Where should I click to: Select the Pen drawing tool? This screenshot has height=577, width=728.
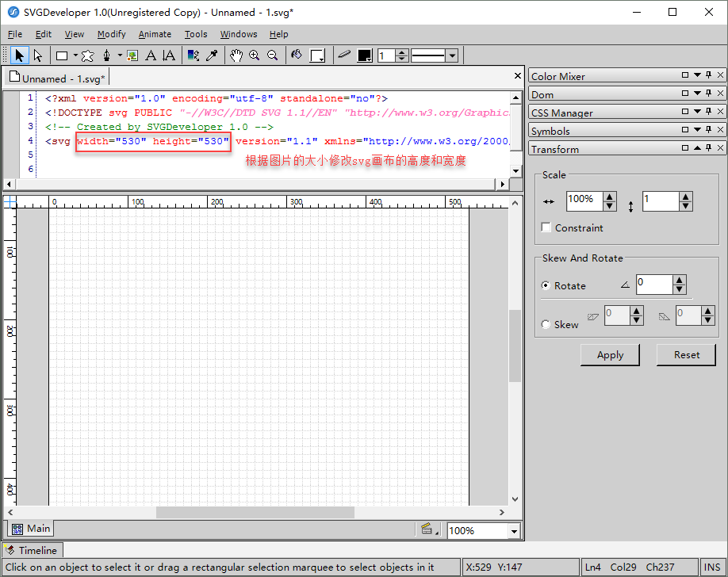tap(106, 55)
